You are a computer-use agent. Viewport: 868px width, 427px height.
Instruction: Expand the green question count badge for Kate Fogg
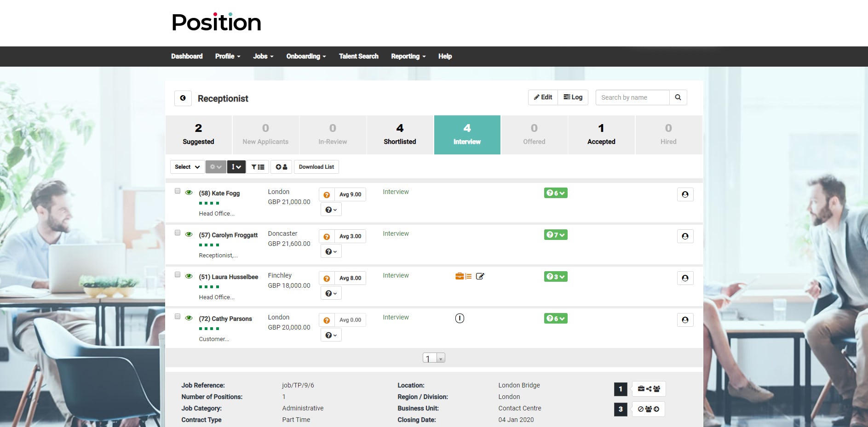(x=556, y=193)
